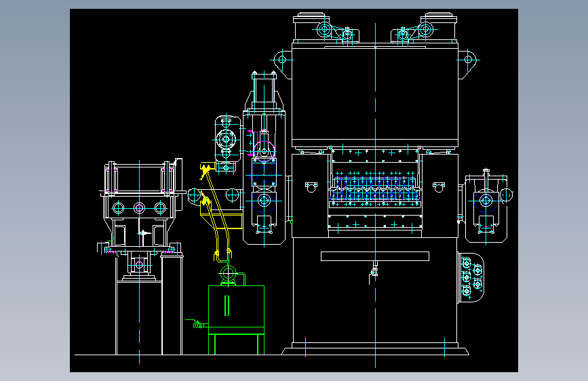Select the level gauge inside green tank

[x=227, y=306]
